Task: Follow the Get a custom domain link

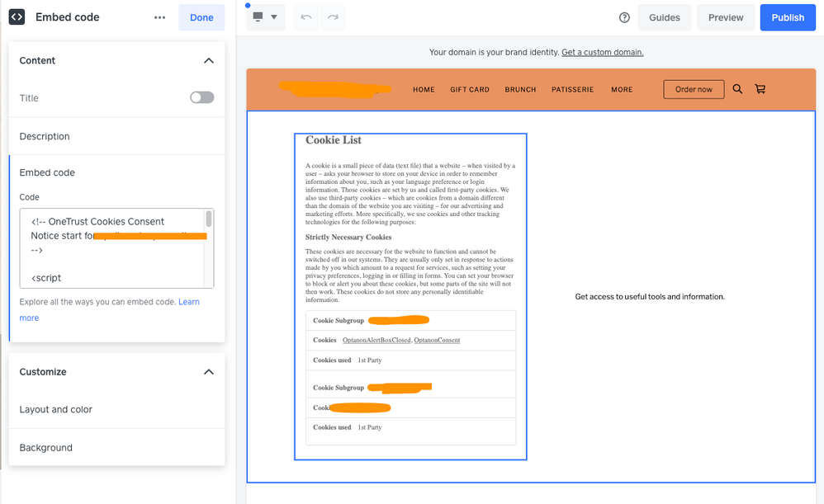Action: pyautogui.click(x=602, y=52)
